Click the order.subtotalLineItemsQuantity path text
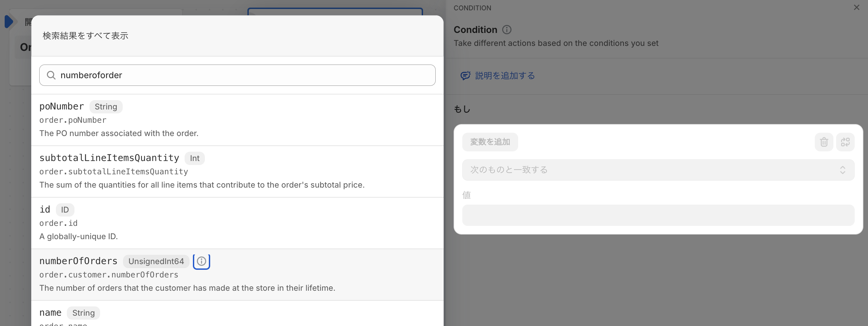Viewport: 868px width, 326px height. coord(113,172)
